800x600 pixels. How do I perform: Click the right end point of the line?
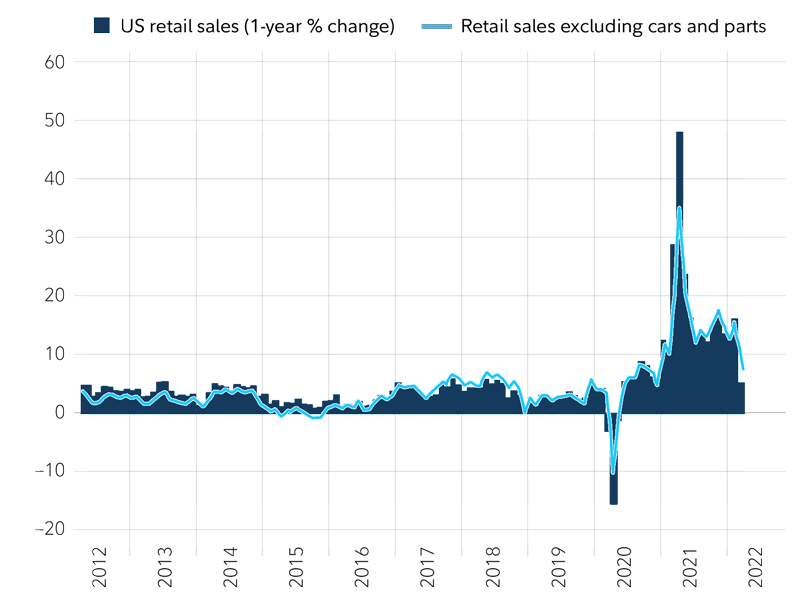pyautogui.click(x=743, y=371)
